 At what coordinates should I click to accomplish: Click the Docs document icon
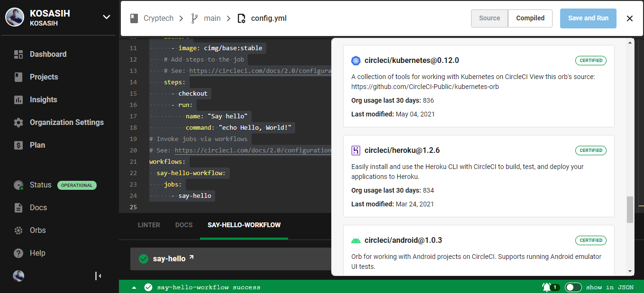(x=18, y=207)
